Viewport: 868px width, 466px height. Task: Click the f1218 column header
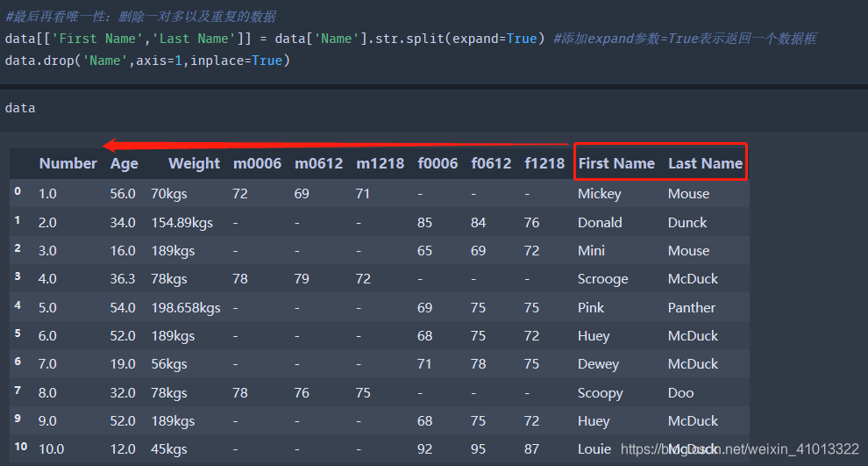click(544, 163)
